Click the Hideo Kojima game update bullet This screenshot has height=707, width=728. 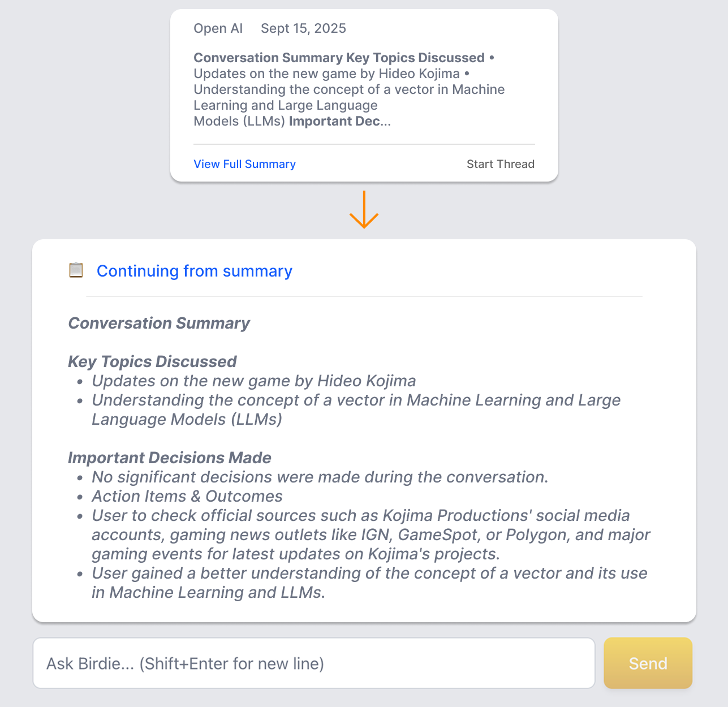point(254,381)
